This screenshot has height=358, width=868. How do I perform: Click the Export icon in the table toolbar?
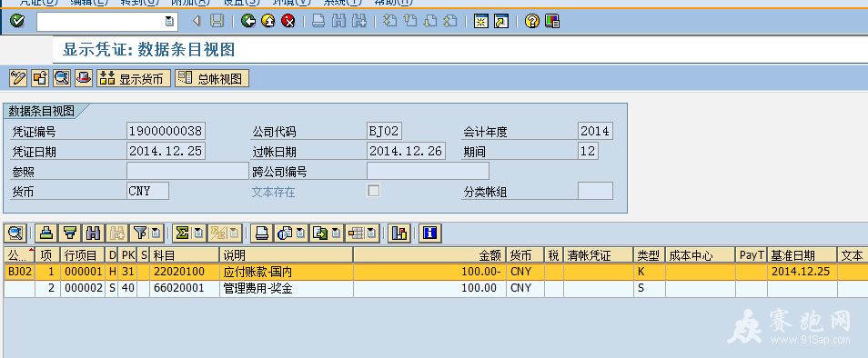pos(319,234)
